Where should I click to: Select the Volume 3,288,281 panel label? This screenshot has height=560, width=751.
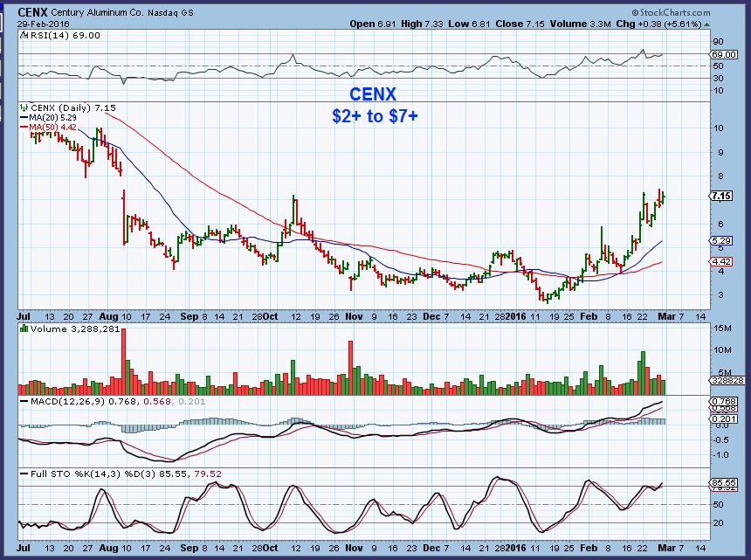tap(75, 329)
